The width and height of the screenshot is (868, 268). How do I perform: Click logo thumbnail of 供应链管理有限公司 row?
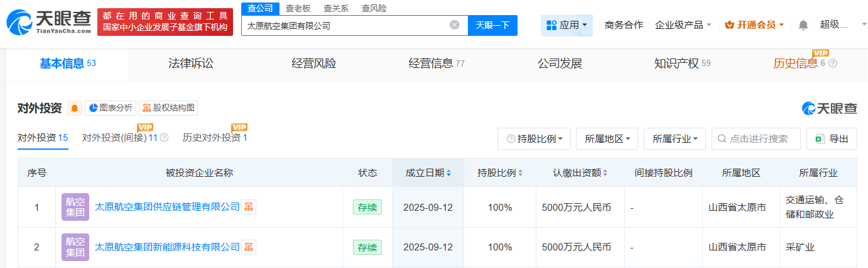(x=75, y=206)
